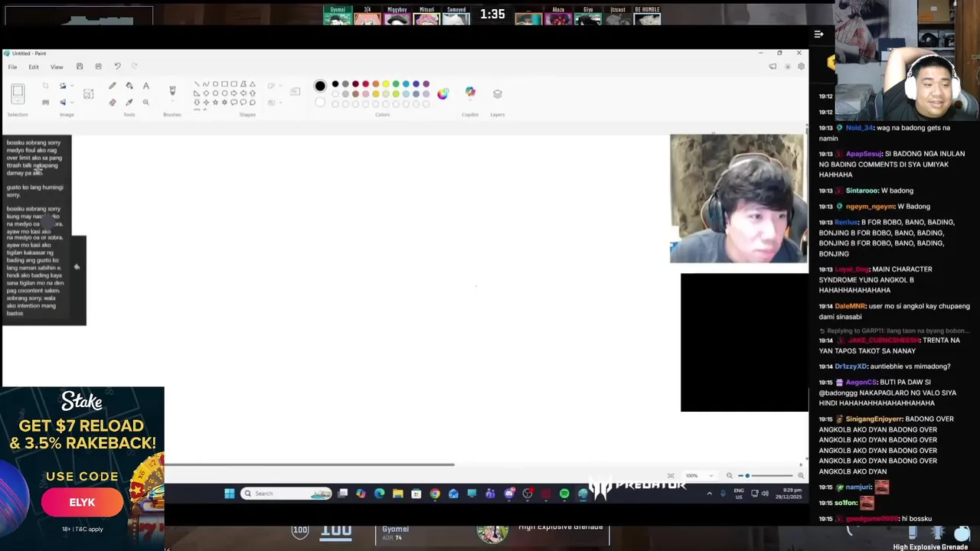Viewport: 980px width, 551px height.
Task: Click the horizontal scrollbar under the canvas
Action: pyautogui.click(x=309, y=465)
